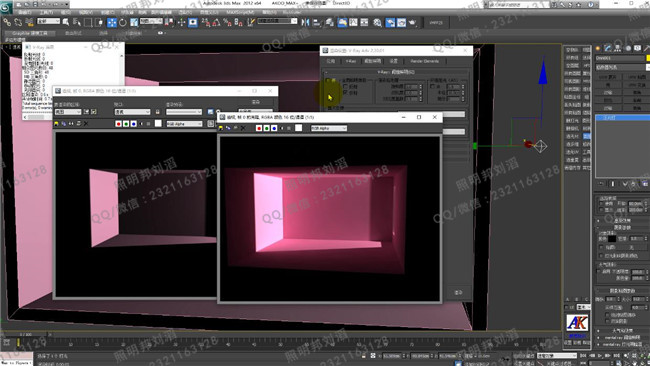The image size is (650, 366).
Task: Click white color swatch in front frame window
Action: (298, 128)
